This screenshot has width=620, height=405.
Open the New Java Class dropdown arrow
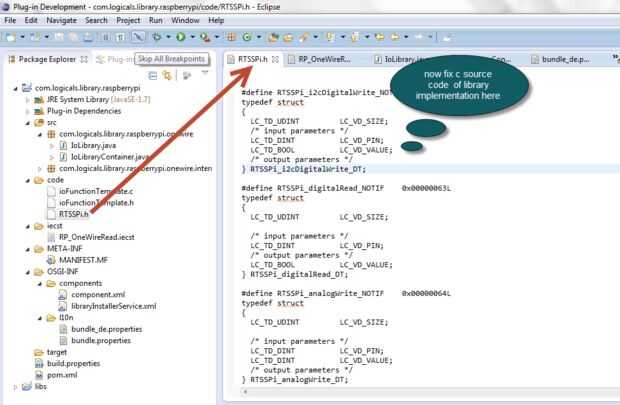[259, 37]
